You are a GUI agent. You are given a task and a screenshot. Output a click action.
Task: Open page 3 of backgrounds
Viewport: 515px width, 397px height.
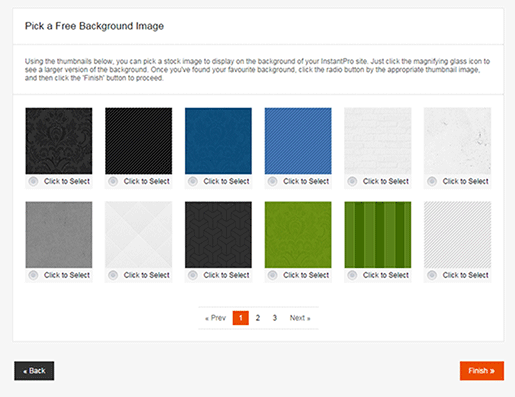point(275,318)
